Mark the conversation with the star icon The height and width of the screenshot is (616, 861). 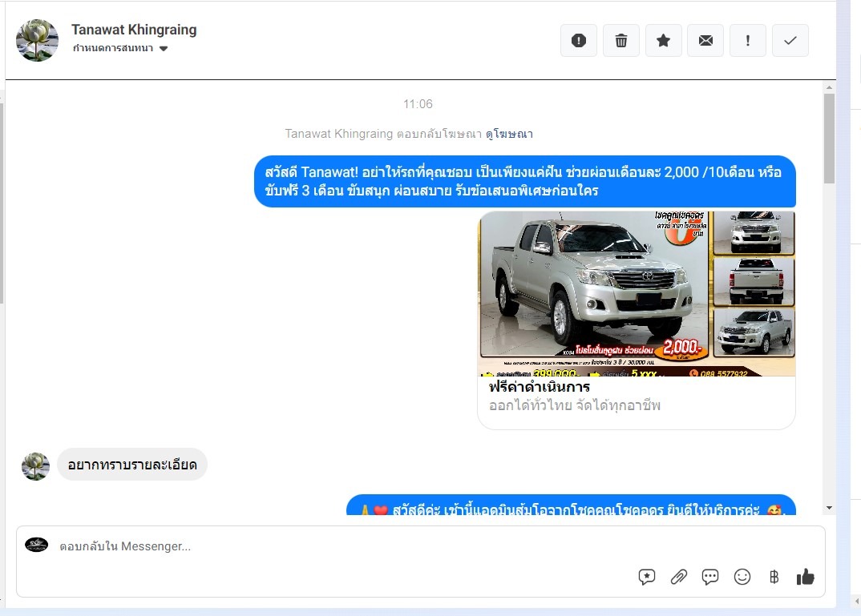click(664, 41)
